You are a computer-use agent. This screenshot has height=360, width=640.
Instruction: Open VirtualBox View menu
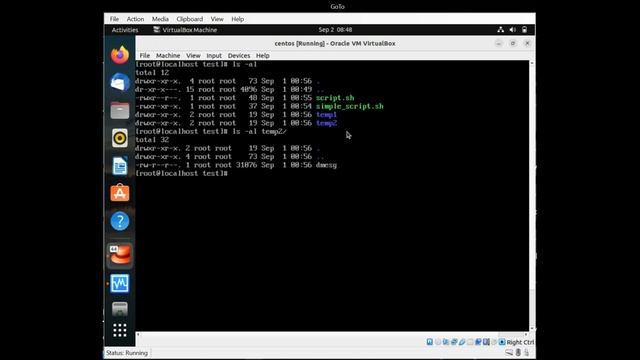point(193,56)
